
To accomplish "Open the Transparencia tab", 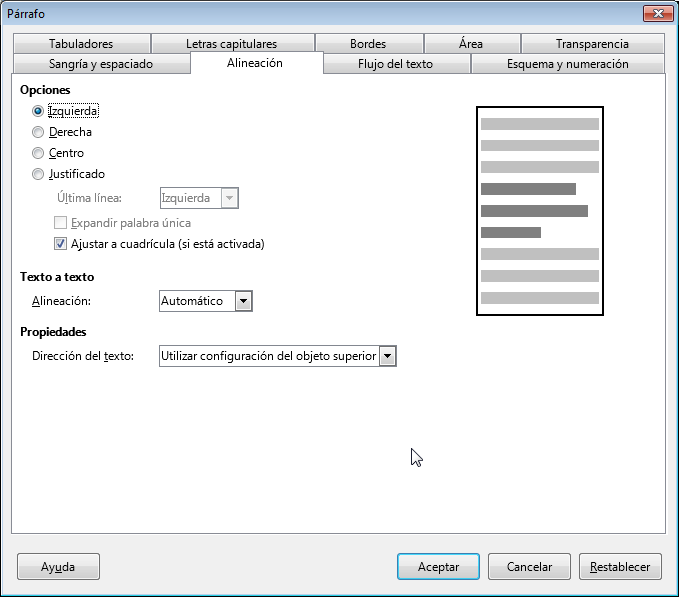I will point(592,44).
